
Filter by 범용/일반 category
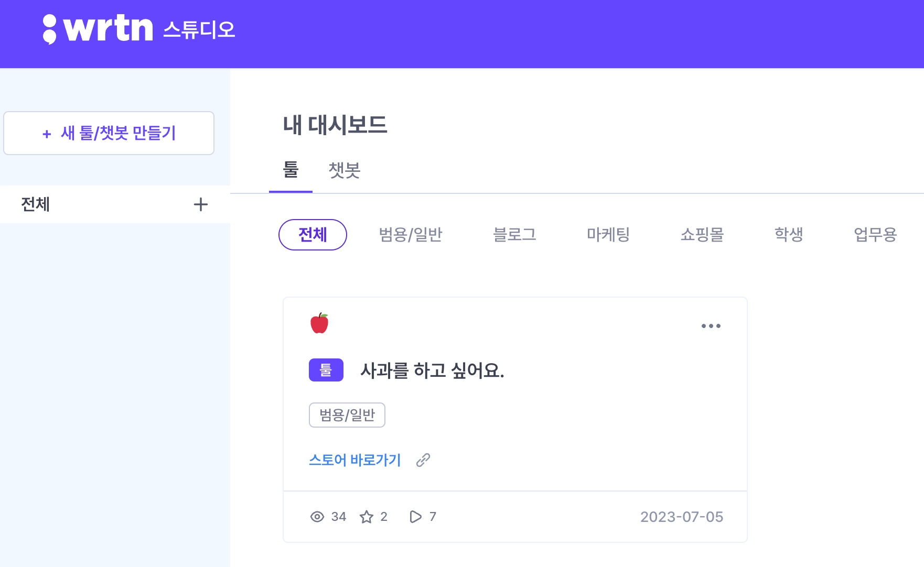point(411,234)
